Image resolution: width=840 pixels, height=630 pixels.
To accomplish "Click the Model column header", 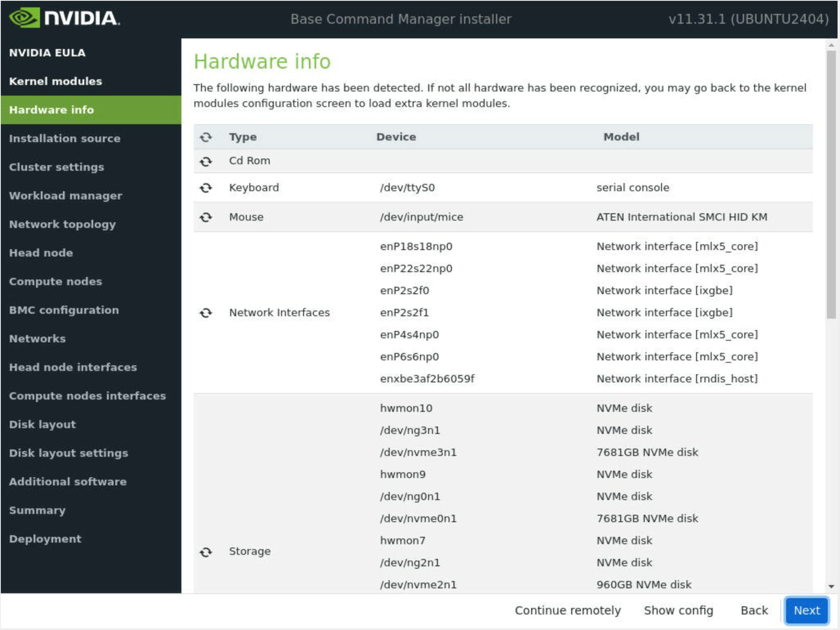I will pyautogui.click(x=621, y=137).
